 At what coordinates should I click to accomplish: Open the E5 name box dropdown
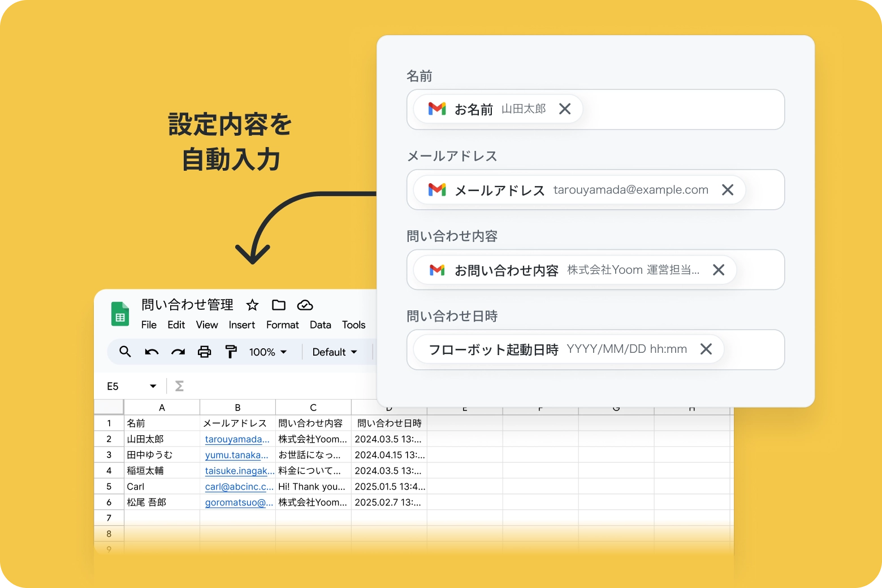[x=153, y=386]
